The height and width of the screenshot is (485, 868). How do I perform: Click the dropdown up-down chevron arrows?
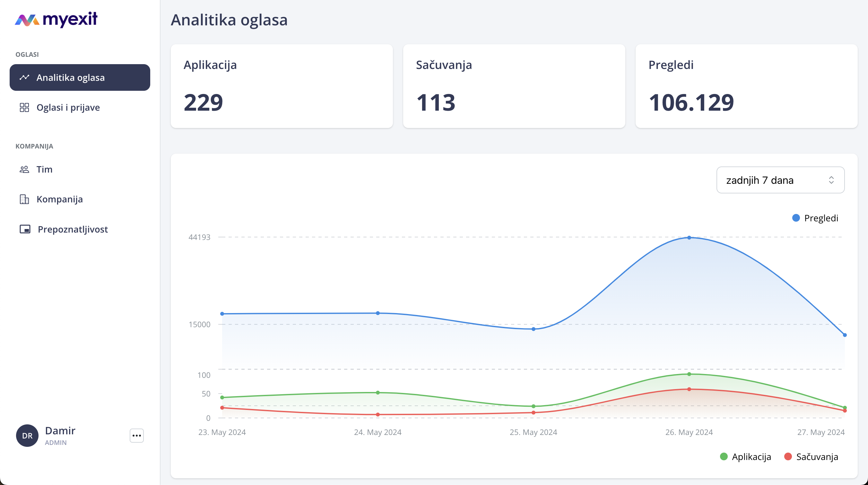click(x=831, y=180)
